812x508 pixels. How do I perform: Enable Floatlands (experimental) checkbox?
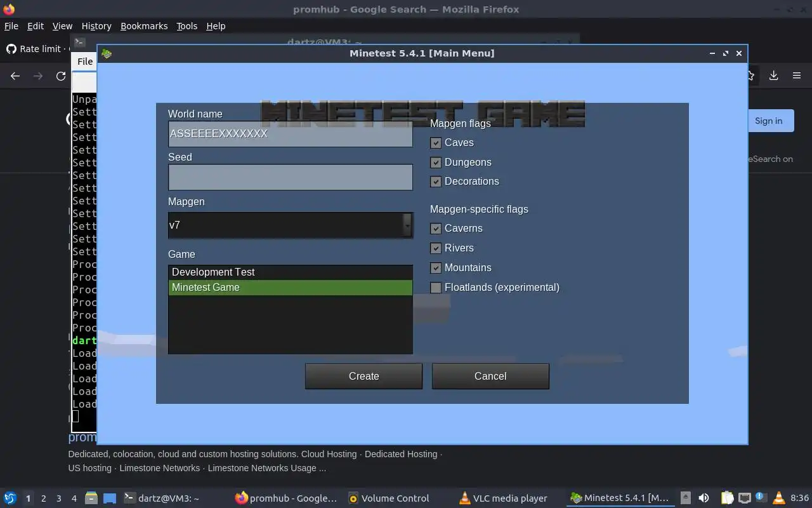pyautogui.click(x=436, y=288)
